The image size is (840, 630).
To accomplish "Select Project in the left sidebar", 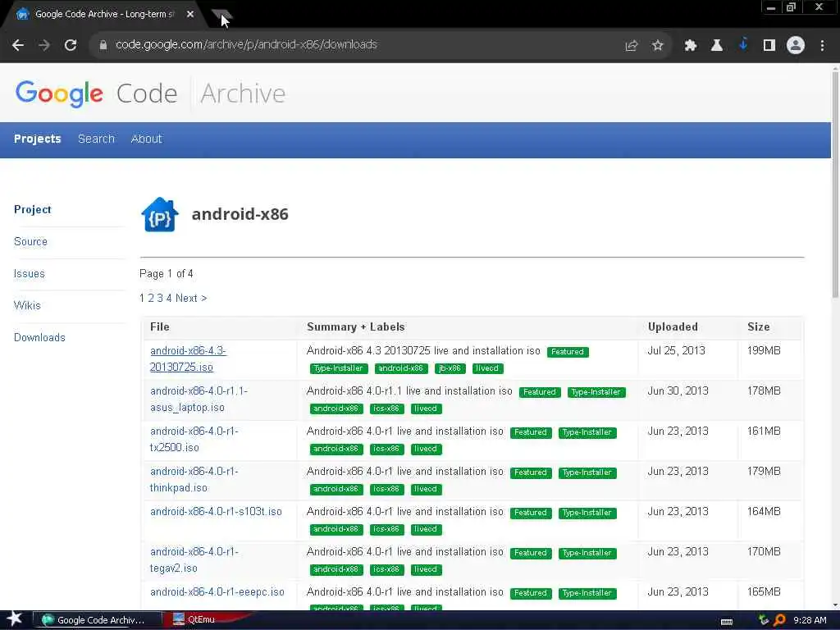I will click(33, 209).
